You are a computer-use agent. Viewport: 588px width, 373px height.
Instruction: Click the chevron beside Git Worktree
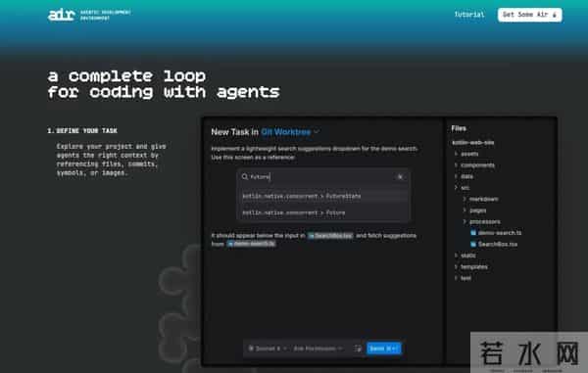point(317,132)
